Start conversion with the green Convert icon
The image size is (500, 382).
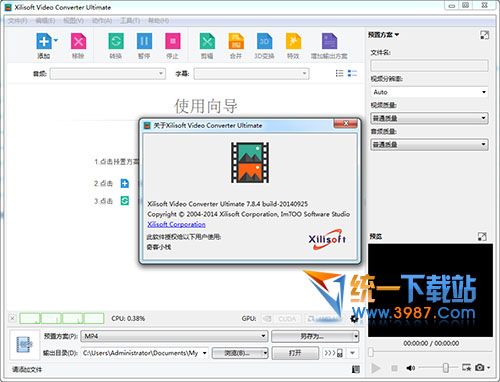pos(116,41)
